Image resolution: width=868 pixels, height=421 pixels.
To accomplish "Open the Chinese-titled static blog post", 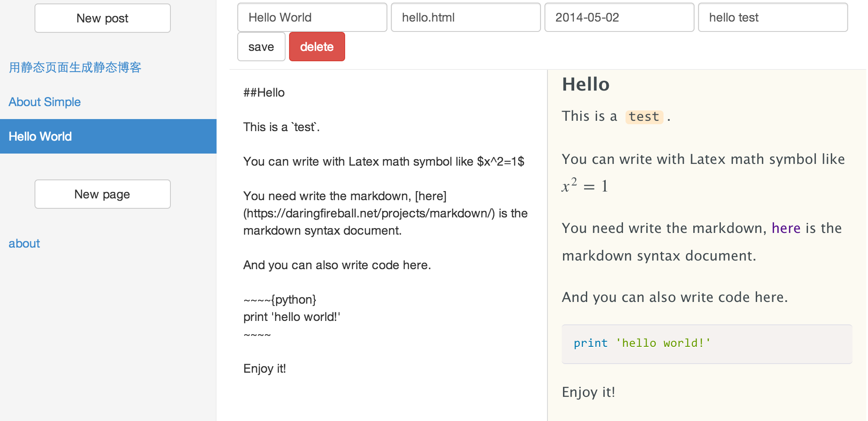I will click(75, 67).
